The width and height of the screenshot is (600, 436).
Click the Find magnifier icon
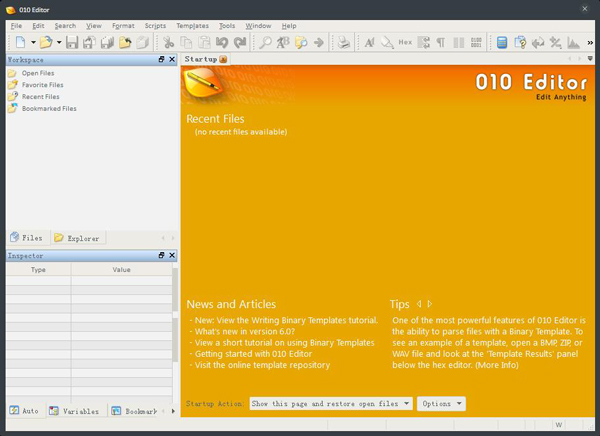click(265, 42)
